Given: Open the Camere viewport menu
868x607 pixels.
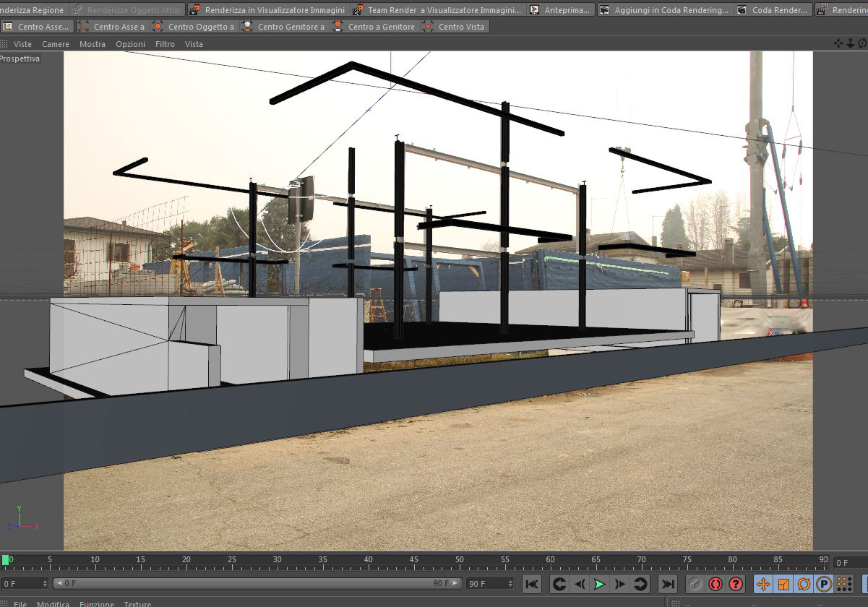Looking at the screenshot, I should 56,44.
